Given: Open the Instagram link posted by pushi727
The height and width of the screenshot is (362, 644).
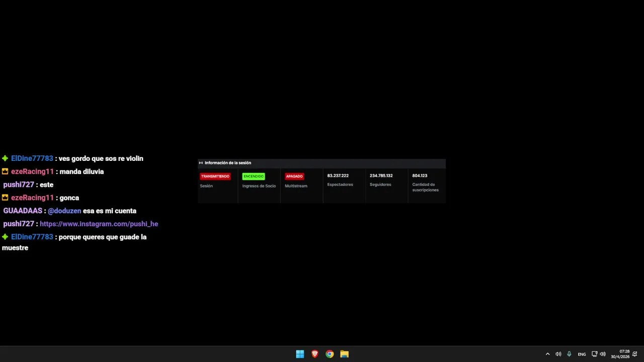Looking at the screenshot, I should pos(99,224).
